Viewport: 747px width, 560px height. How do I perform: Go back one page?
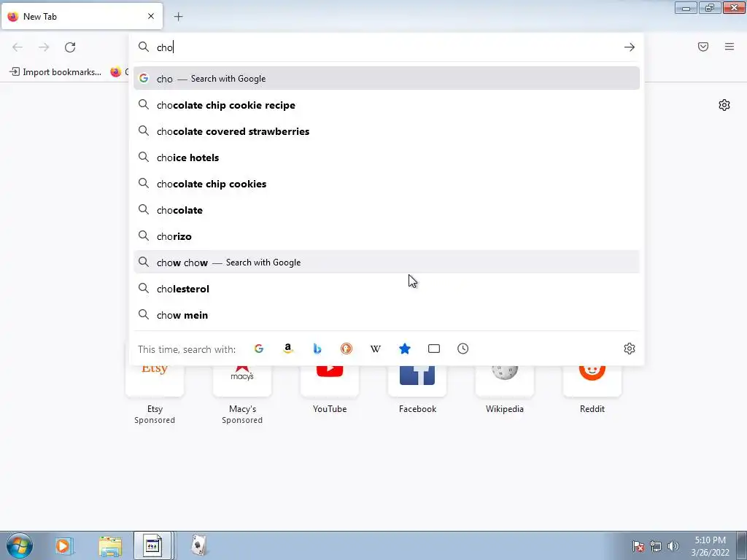(18, 47)
